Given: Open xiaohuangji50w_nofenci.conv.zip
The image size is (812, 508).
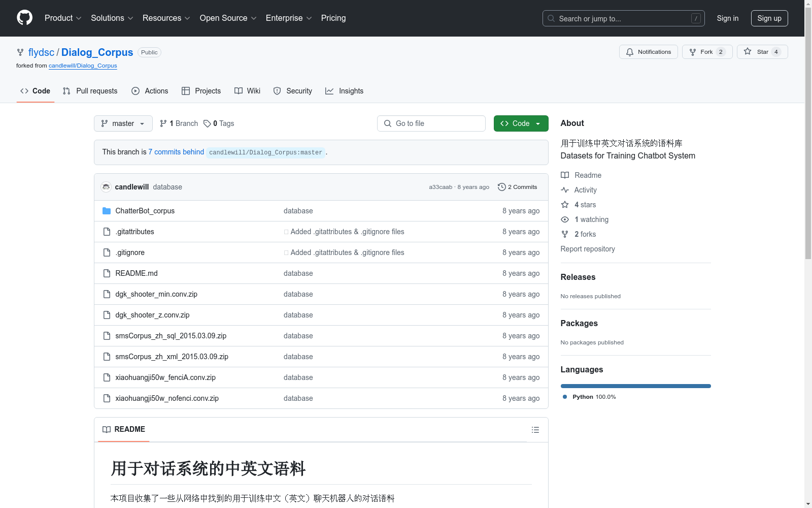Looking at the screenshot, I should [167, 398].
